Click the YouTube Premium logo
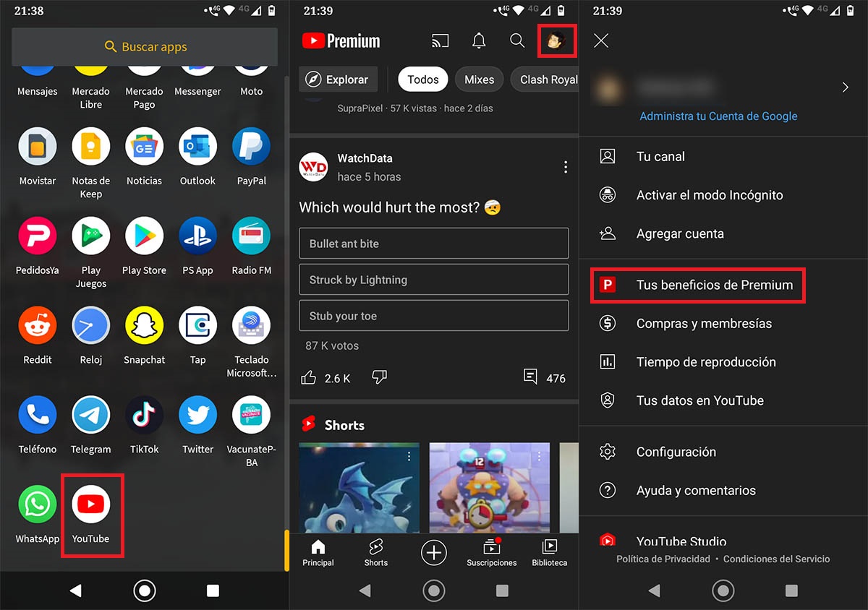The image size is (868, 610). 341,41
